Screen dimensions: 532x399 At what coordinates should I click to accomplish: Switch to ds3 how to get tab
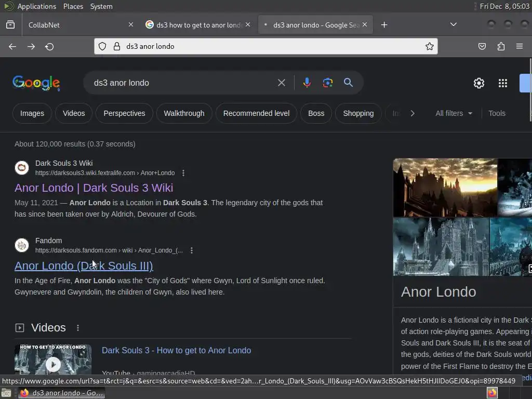(198, 25)
